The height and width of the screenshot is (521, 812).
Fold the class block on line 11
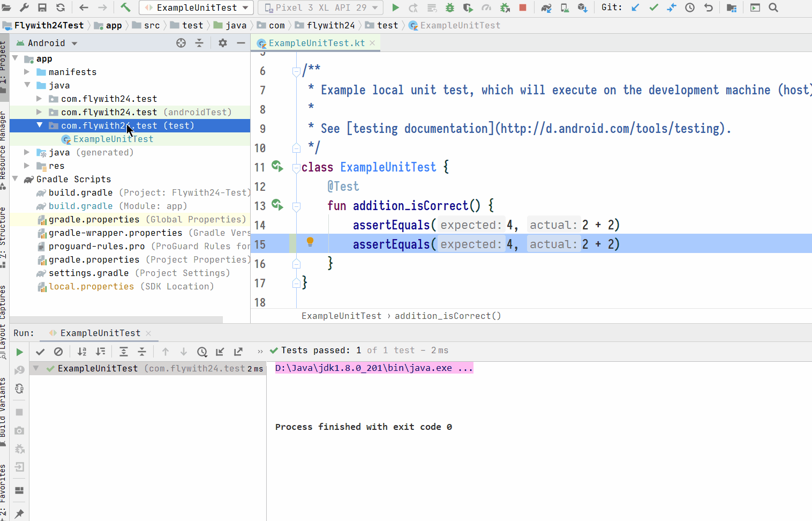(296, 168)
